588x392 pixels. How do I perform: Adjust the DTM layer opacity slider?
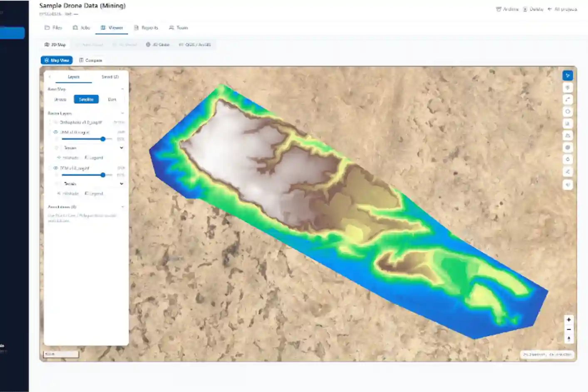click(87, 175)
